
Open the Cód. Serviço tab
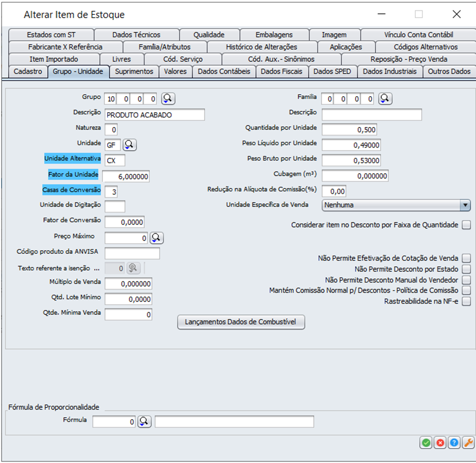183,59
